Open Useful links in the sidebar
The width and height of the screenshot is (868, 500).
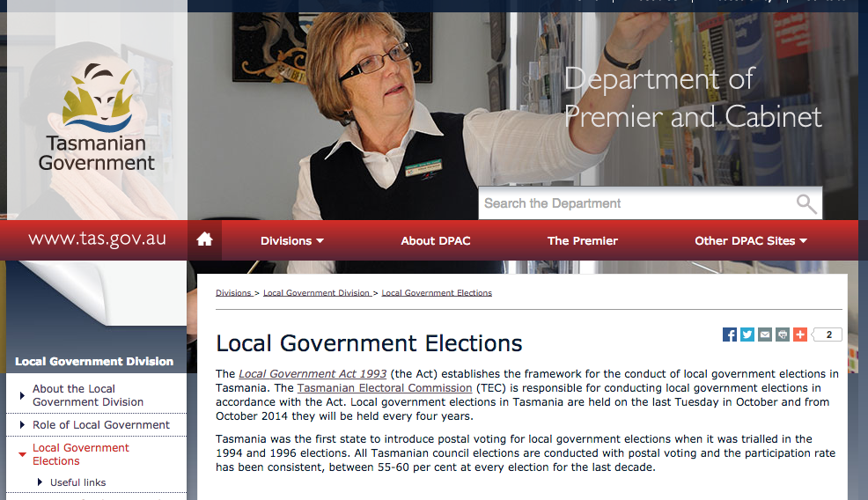(x=78, y=482)
